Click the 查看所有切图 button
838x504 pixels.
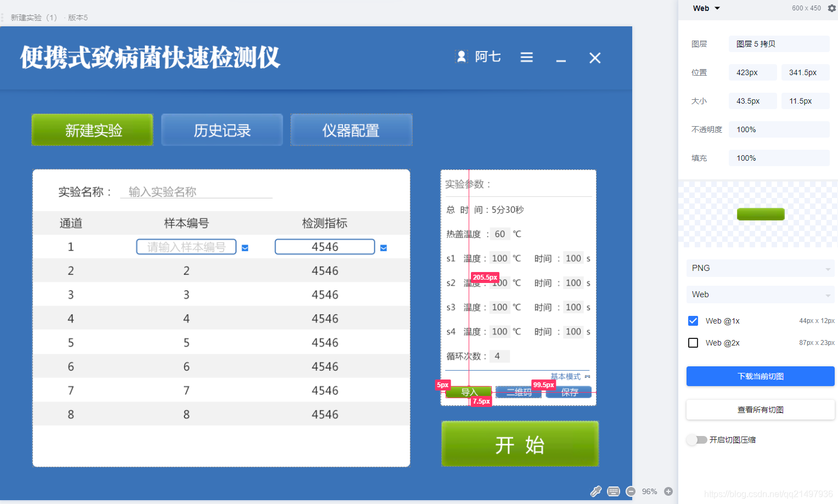click(760, 410)
